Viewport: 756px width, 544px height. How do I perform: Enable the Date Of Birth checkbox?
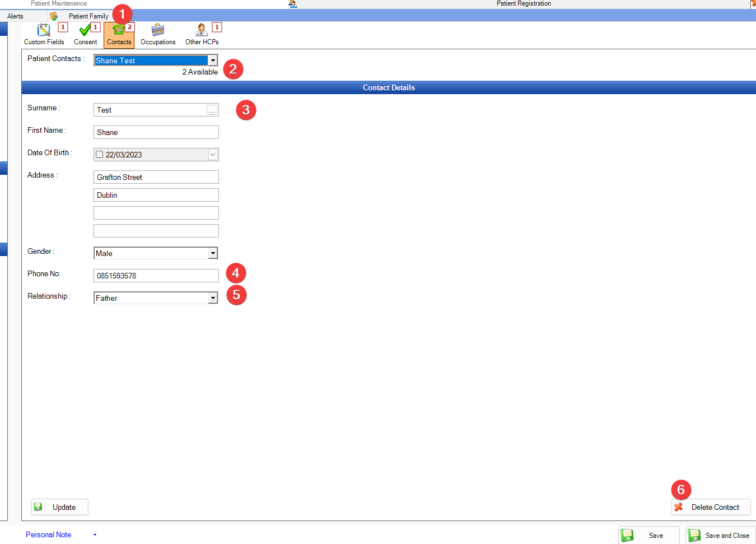[100, 155]
